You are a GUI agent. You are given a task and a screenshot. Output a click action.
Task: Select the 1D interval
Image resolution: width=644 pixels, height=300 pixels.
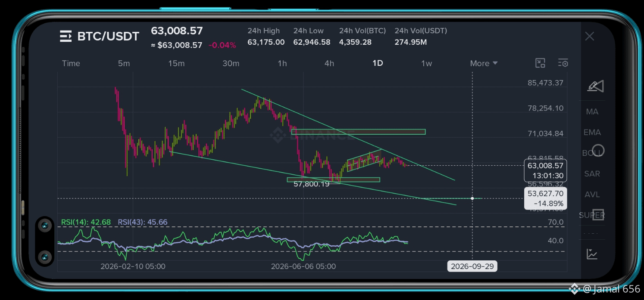378,63
